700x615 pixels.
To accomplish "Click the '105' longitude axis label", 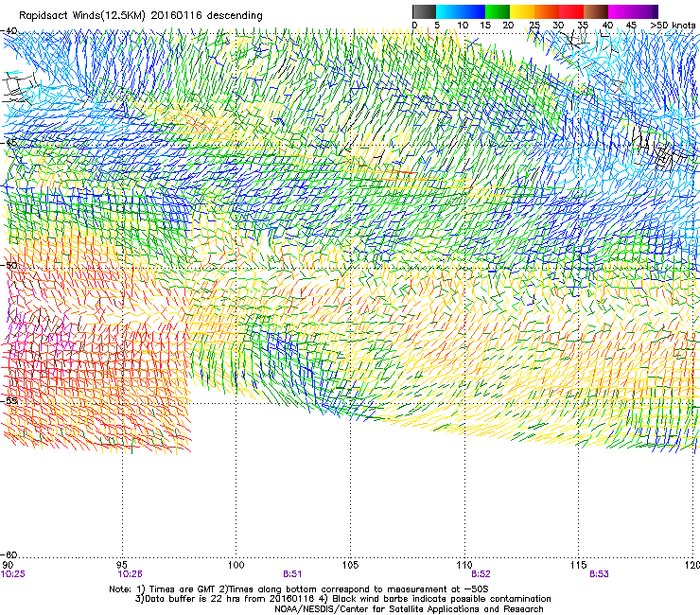I will click(x=350, y=565).
